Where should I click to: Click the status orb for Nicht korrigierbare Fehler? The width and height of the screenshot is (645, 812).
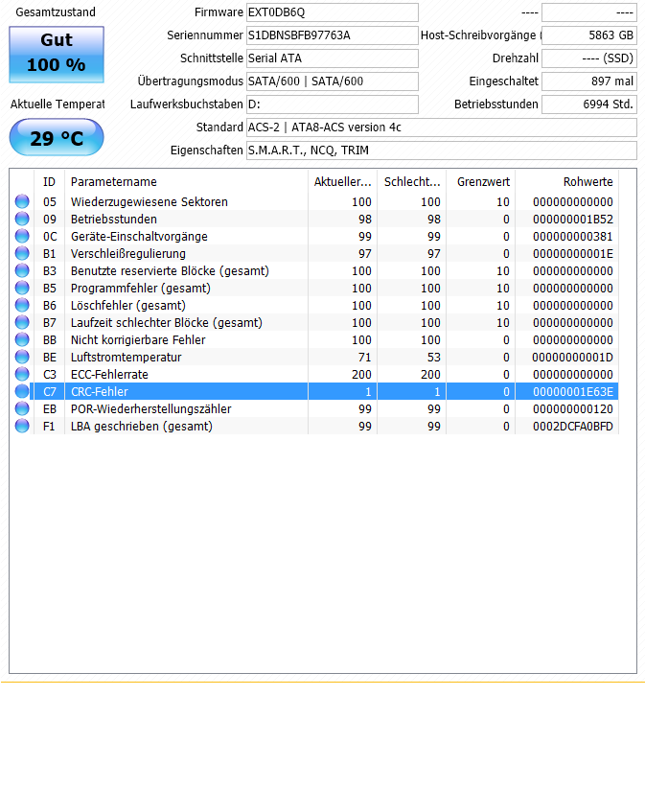(22, 339)
